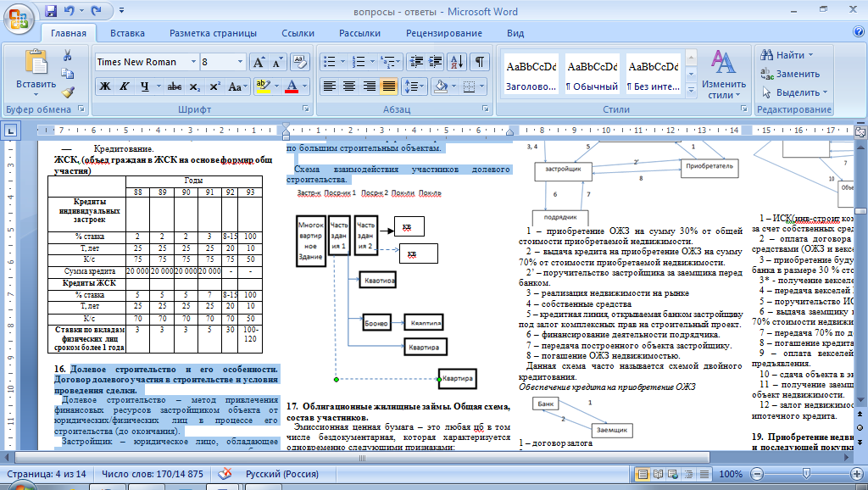The image size is (868, 490).
Task: Apply subscript formatting
Action: 194,86
